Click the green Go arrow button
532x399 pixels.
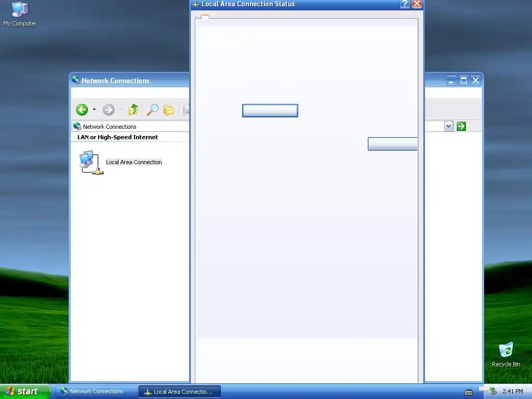[461, 126]
